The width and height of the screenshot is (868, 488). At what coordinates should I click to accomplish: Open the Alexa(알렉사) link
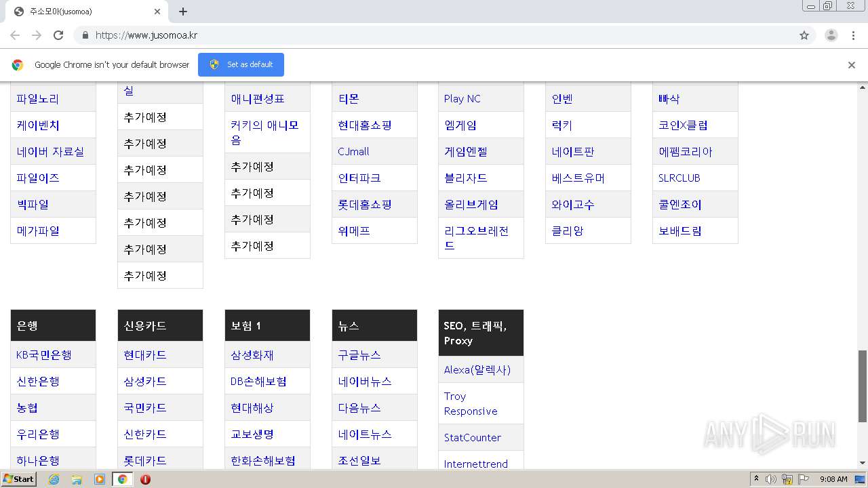(x=477, y=370)
